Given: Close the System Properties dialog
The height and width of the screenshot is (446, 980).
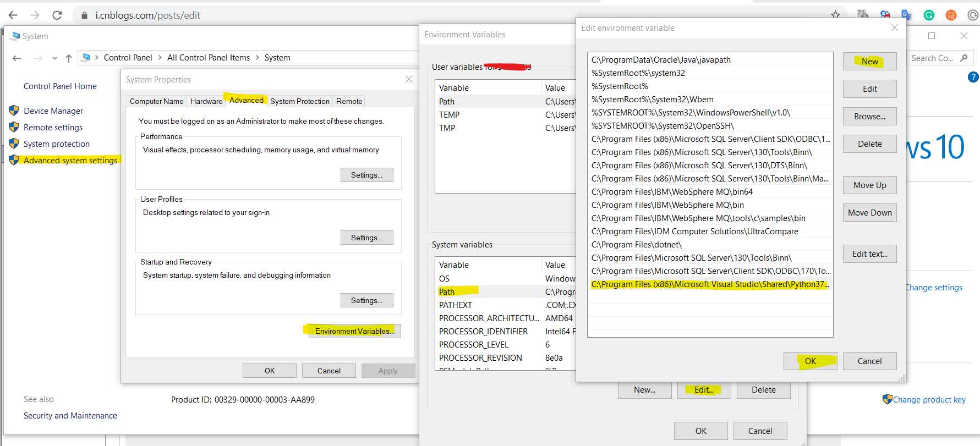Looking at the screenshot, I should click(x=409, y=79).
